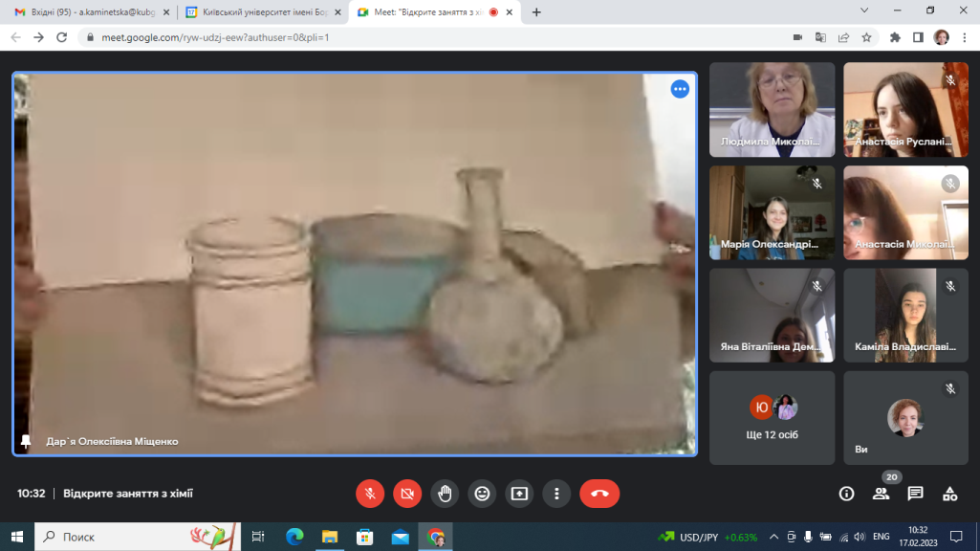Open the Chrome profile avatar
Screen dimensions: 980x551
[x=941, y=37]
